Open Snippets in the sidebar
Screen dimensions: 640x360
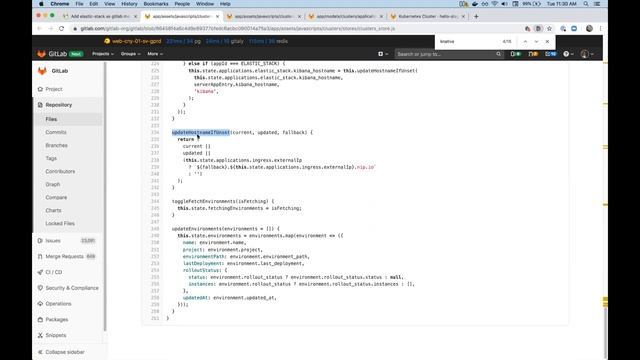pos(56,336)
